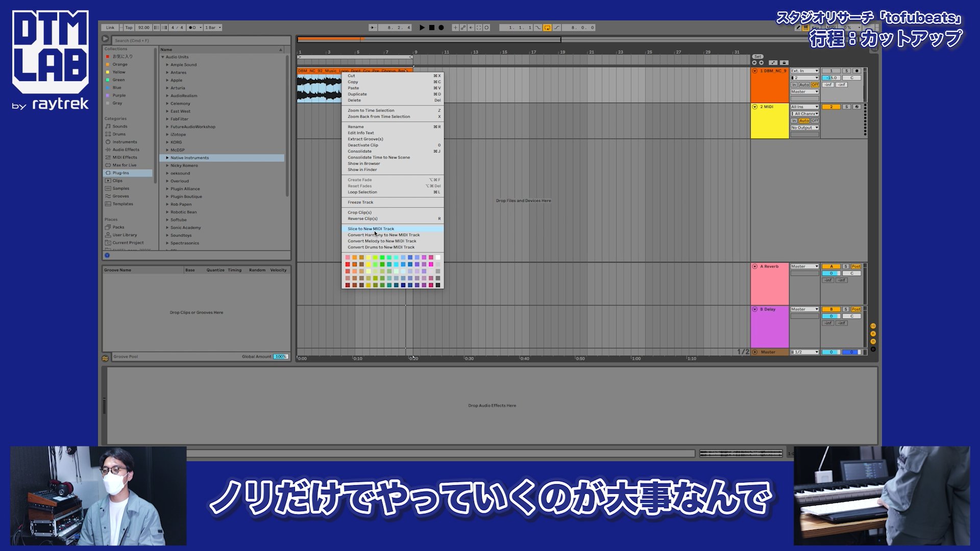Open the Max for Live browser category
Screen dimensions: 980x551
click(x=123, y=165)
